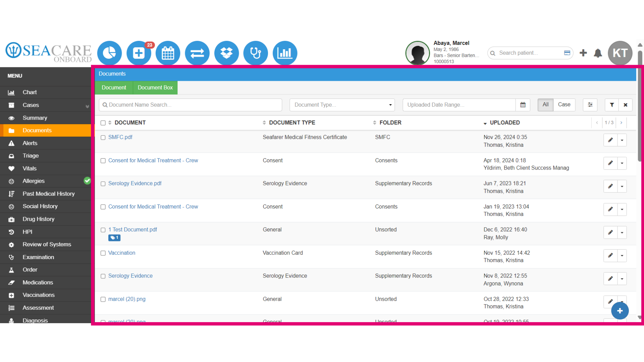Screen dimensions: 644x362
Task: Toggle the select-all documents checkbox
Action: (x=103, y=123)
